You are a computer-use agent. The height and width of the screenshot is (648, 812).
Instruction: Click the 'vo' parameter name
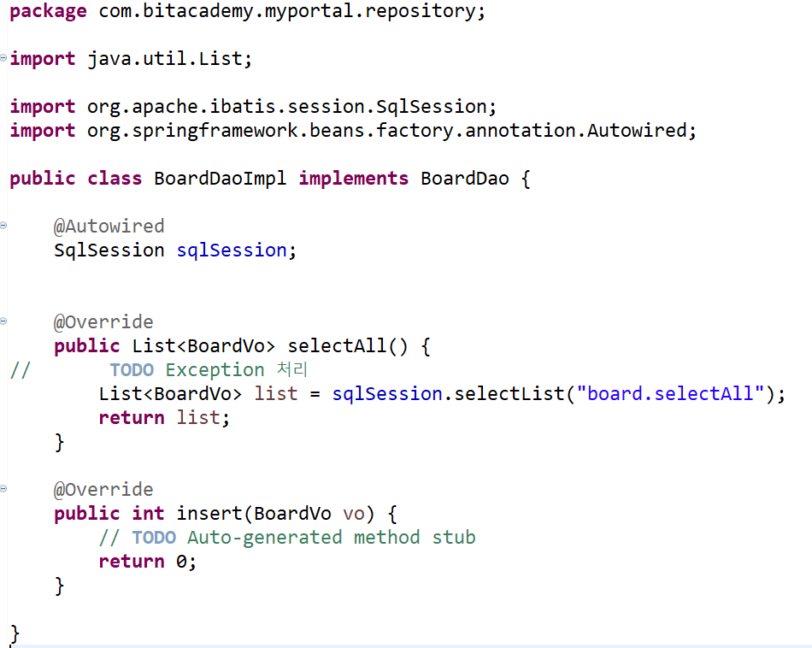tap(354, 514)
